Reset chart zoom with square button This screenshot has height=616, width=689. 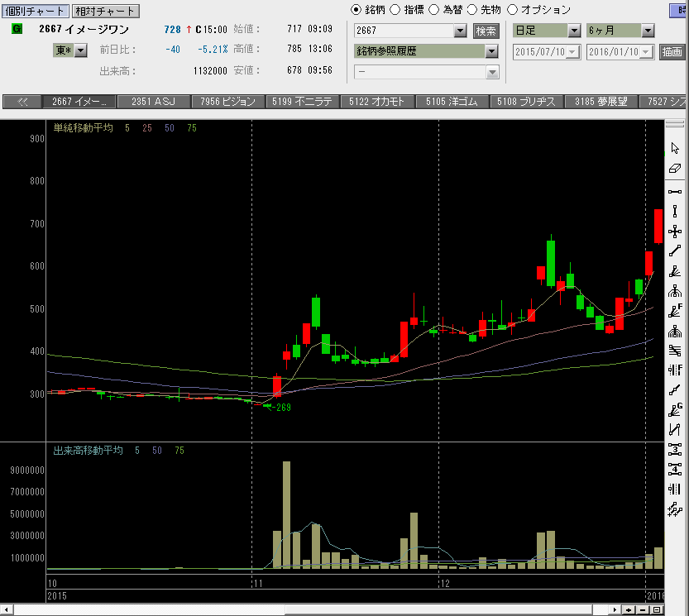[x=657, y=610]
